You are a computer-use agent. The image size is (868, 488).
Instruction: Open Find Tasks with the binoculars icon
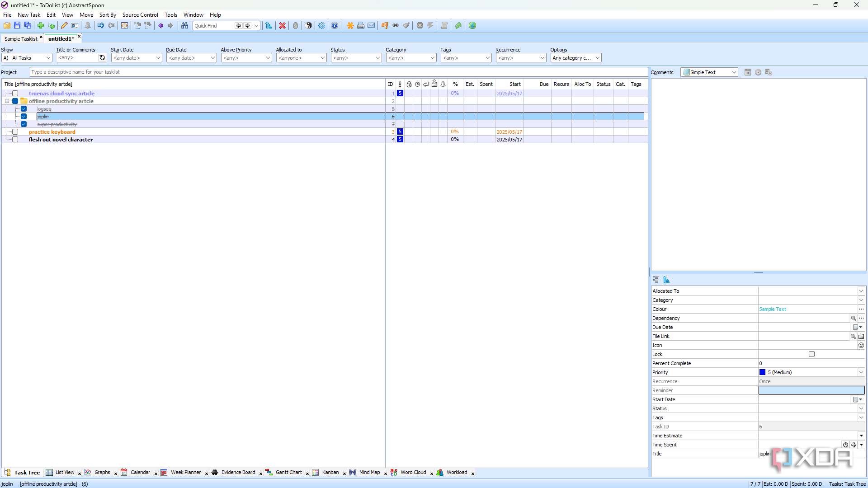[184, 26]
